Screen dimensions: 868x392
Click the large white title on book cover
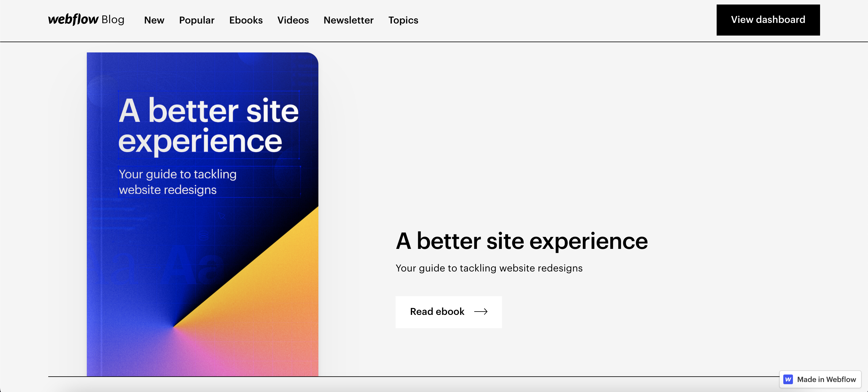pos(208,125)
